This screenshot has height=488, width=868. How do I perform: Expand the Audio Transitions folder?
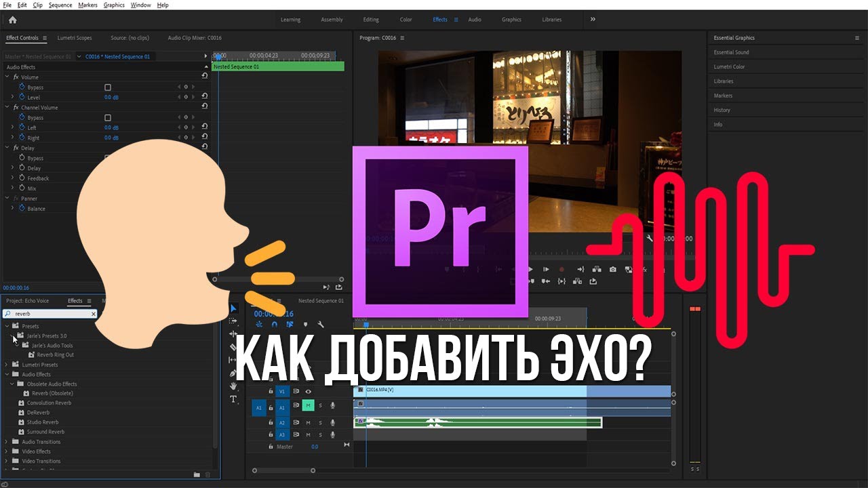[7, 441]
